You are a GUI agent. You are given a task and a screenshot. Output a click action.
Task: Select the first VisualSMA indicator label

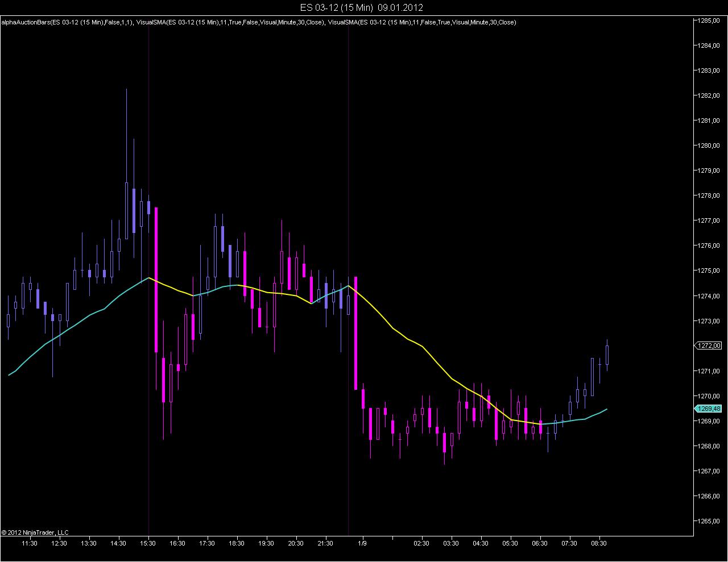click(231, 22)
